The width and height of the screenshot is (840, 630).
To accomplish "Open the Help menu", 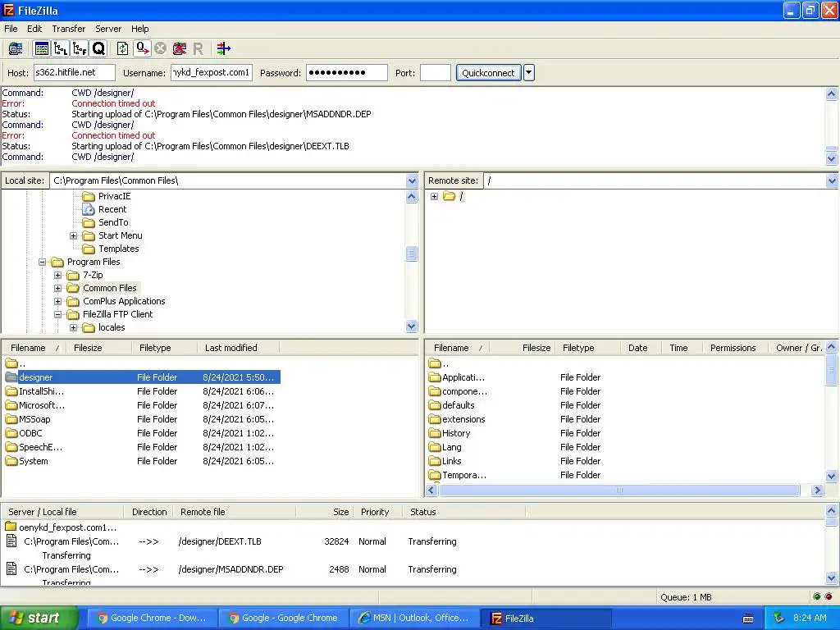I will click(x=139, y=29).
